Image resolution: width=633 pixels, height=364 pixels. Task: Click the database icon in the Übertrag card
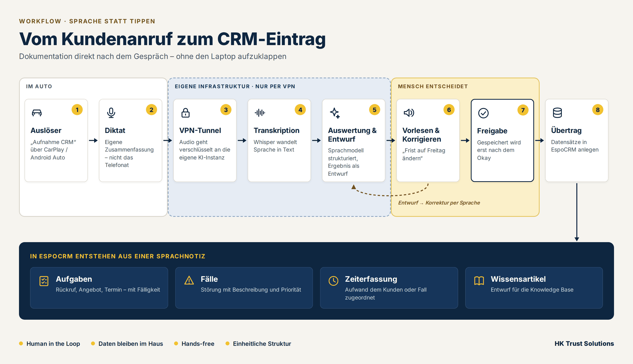[x=557, y=113]
